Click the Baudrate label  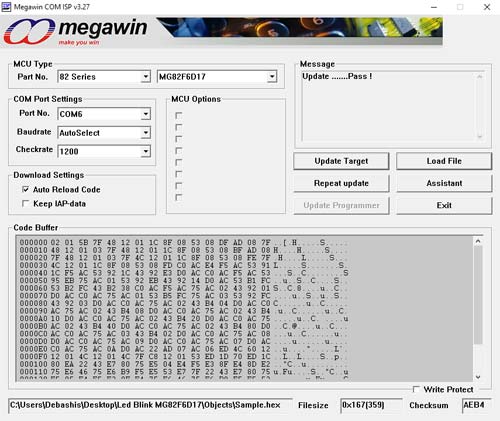34,132
